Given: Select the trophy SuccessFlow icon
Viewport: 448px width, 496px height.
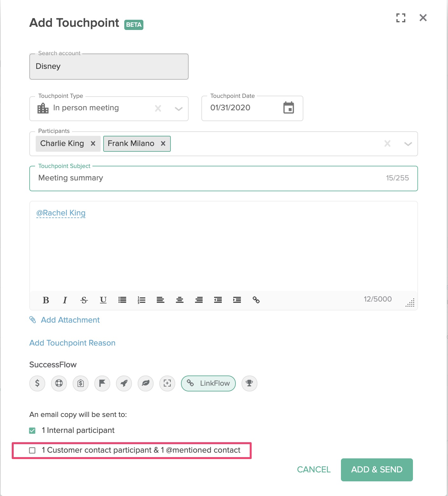Looking at the screenshot, I should tap(249, 383).
